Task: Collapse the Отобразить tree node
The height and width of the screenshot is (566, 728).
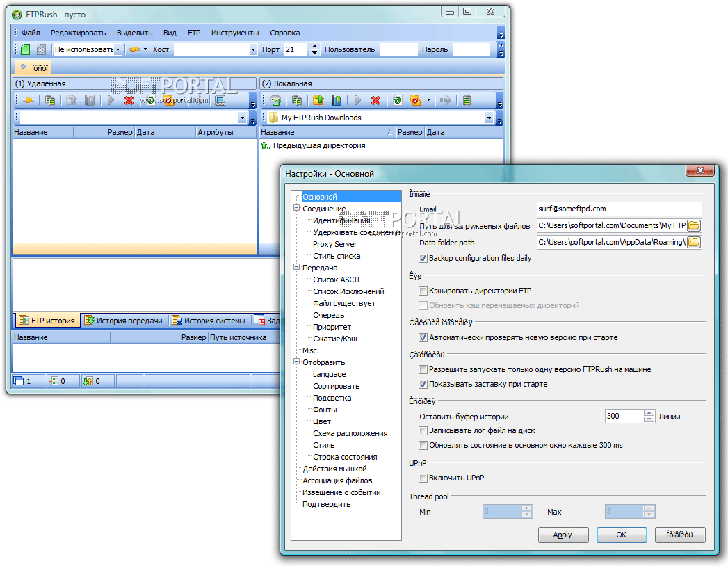Action: pyautogui.click(x=297, y=362)
